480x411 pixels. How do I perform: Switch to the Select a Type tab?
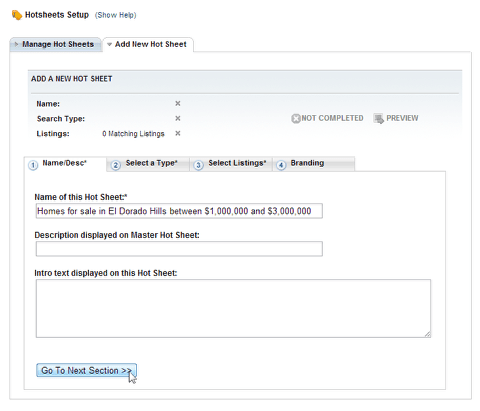(148, 164)
